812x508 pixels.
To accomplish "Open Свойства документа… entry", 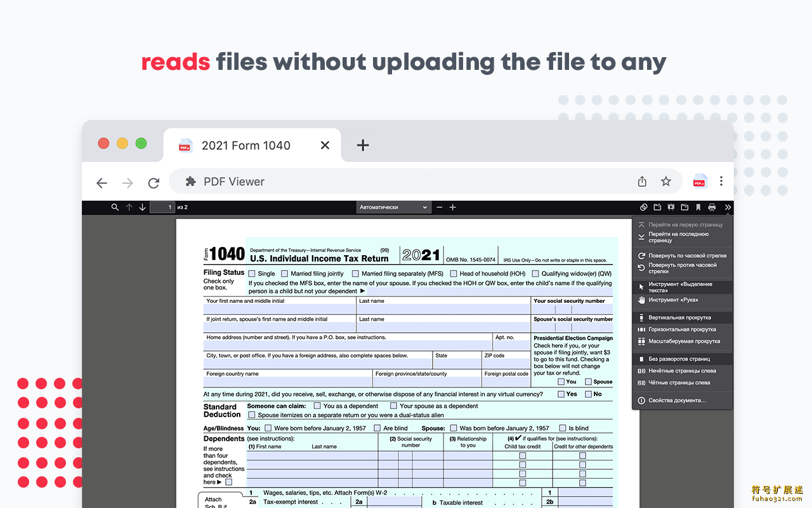I will 682,401.
